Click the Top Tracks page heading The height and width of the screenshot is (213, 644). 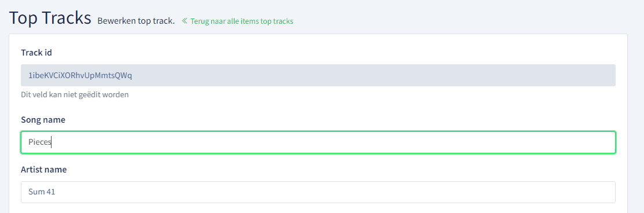pyautogui.click(x=50, y=18)
